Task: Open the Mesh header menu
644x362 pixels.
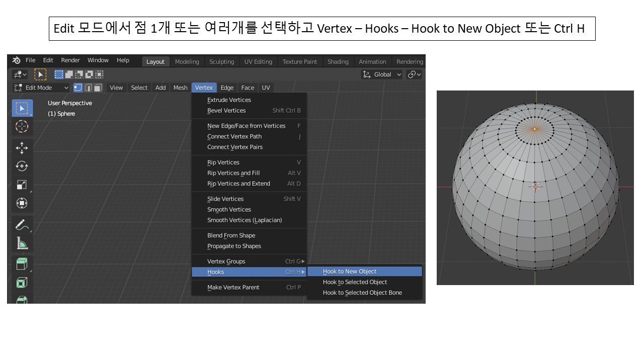Action: [x=180, y=87]
